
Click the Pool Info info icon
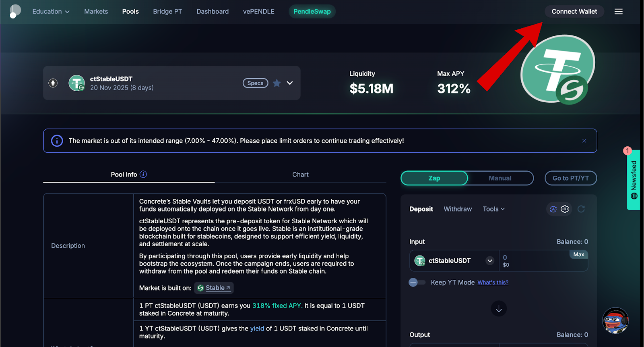pos(143,175)
